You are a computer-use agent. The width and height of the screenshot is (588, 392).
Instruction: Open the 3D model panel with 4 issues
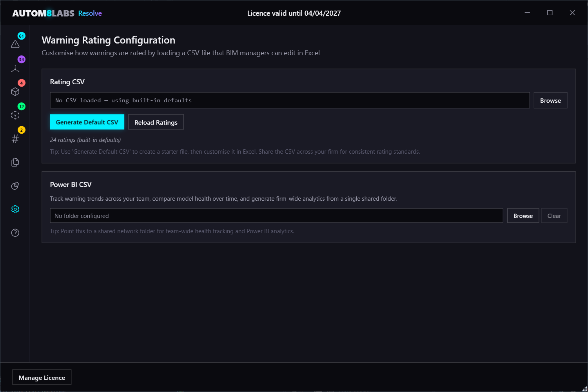tap(15, 91)
